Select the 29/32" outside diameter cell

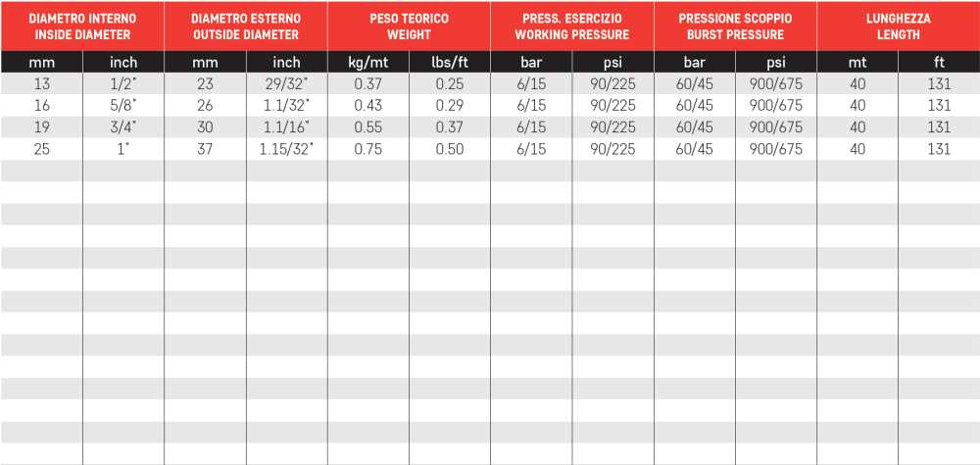click(x=286, y=83)
